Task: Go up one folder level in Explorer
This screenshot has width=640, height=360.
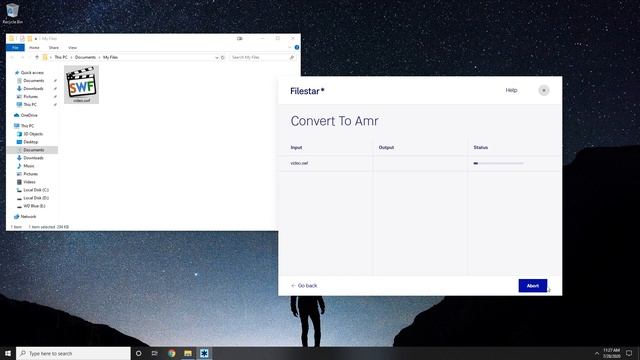Action: point(37,58)
